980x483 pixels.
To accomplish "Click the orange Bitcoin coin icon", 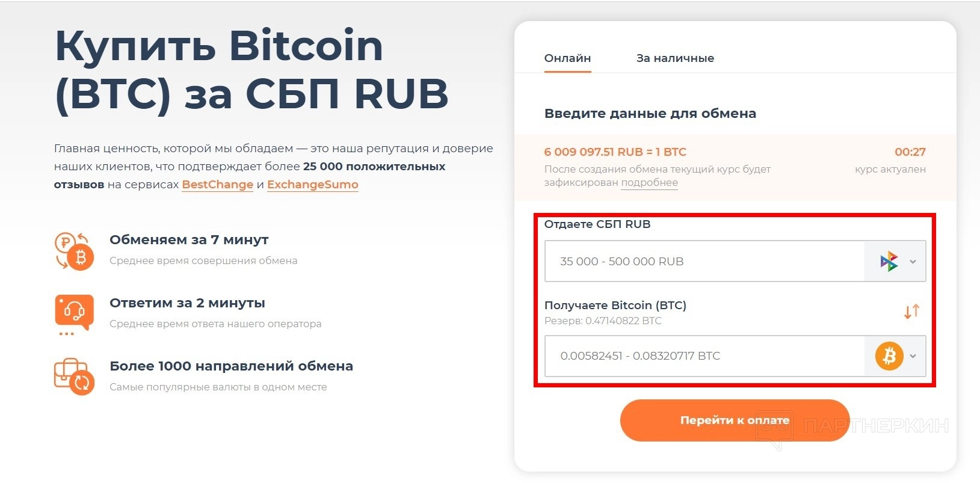I will coord(889,356).
